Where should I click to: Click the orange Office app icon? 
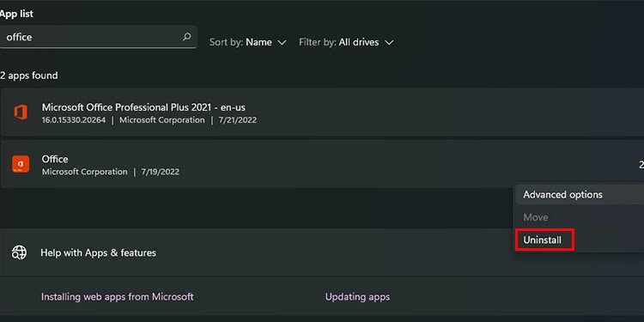21,164
